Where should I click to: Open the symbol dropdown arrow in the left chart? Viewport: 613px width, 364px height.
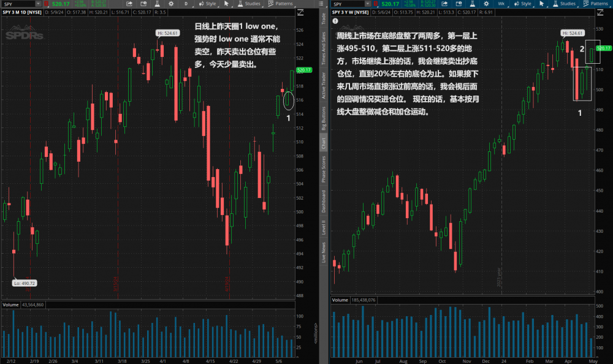pyautogui.click(x=38, y=4)
